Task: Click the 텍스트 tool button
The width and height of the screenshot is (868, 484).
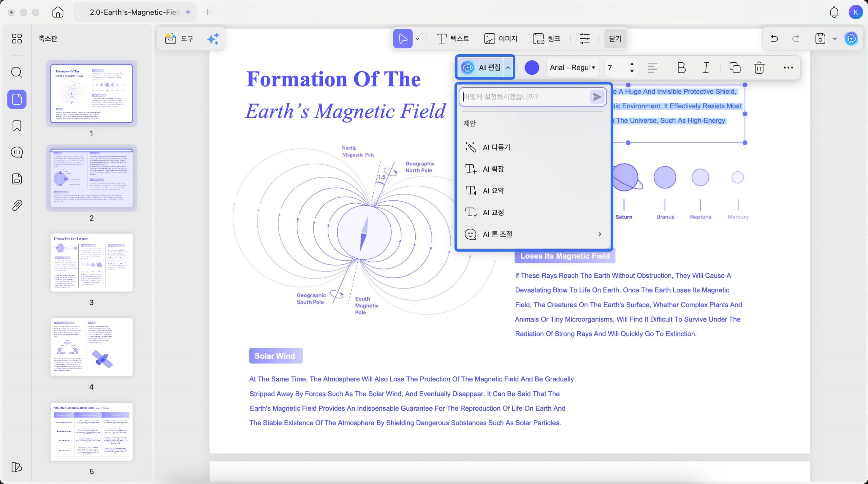Action: pos(452,39)
